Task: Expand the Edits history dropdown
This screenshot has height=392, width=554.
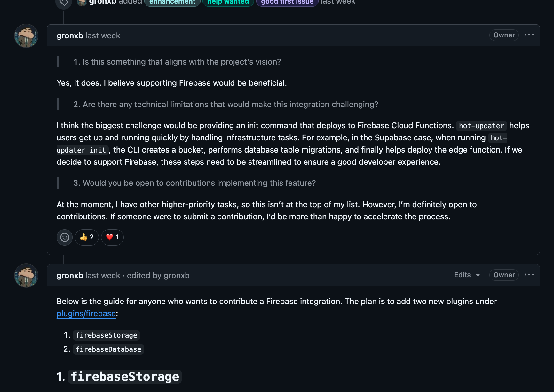Action: point(467,275)
